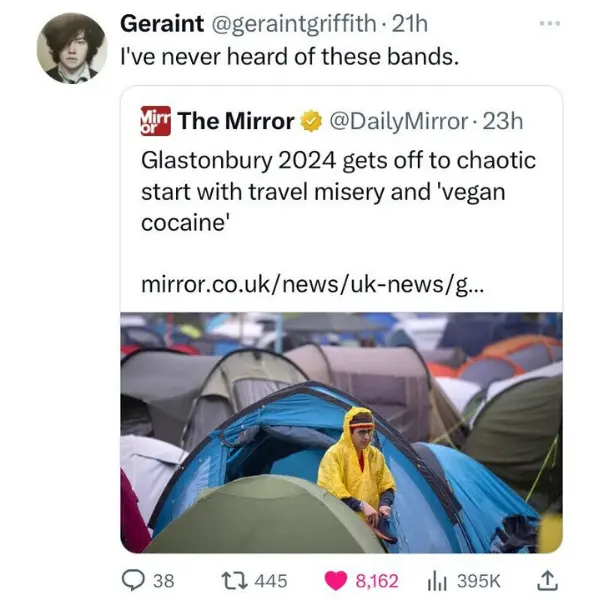This screenshot has width=600, height=600.
Task: Click The Mirror's gold verified badge
Action: 311,122
